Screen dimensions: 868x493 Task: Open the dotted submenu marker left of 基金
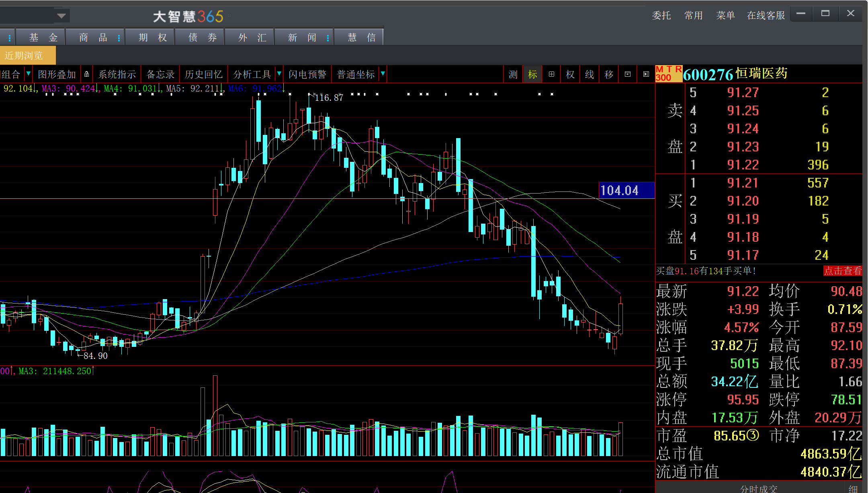click(x=10, y=38)
